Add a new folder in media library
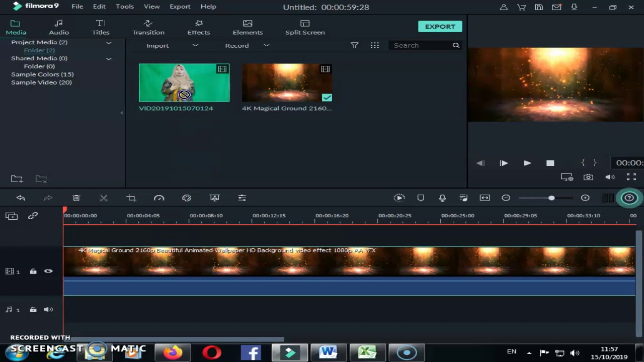Image resolution: width=644 pixels, height=362 pixels. pyautogui.click(x=17, y=179)
